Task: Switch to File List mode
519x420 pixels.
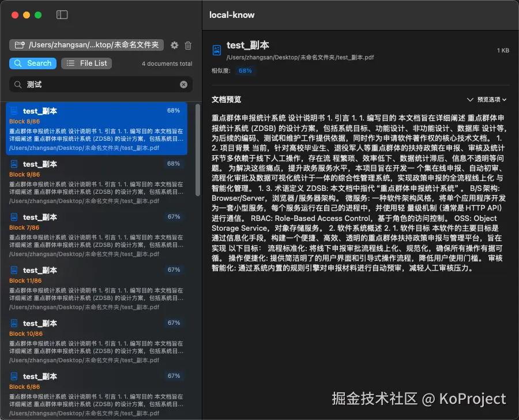Action: [86, 63]
